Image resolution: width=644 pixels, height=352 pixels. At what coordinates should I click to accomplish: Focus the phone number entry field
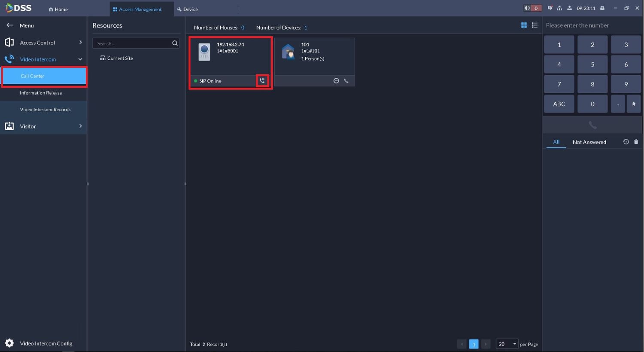[592, 25]
